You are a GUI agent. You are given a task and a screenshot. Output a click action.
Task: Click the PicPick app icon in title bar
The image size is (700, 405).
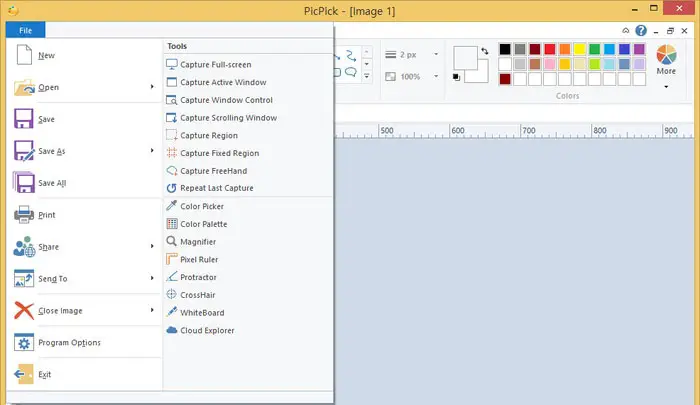[x=13, y=10]
